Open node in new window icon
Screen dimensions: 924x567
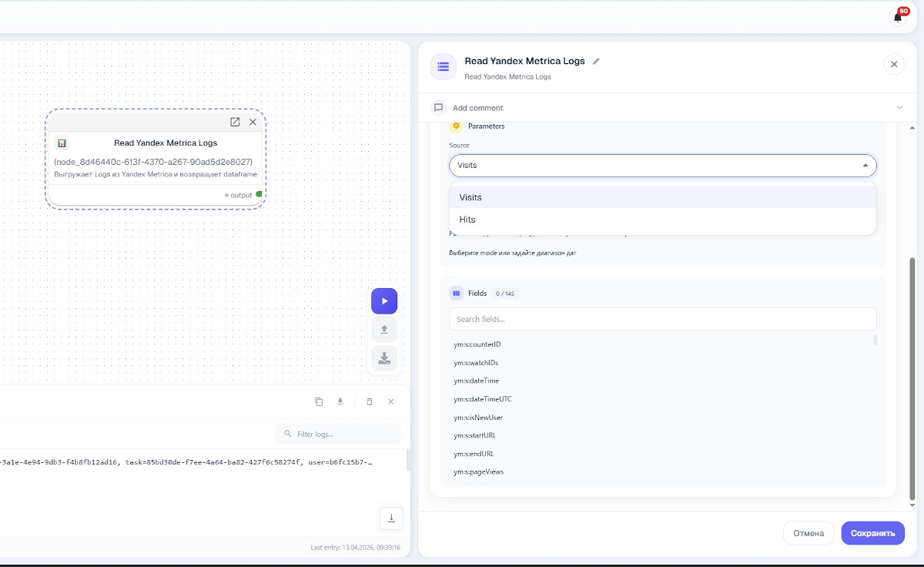(235, 122)
